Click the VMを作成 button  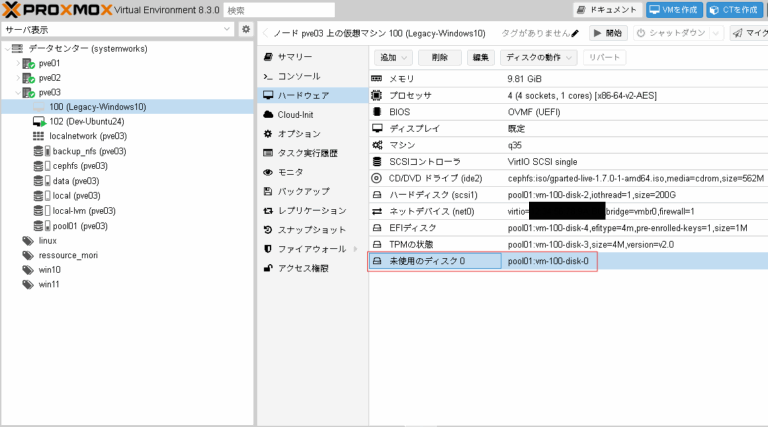674,10
